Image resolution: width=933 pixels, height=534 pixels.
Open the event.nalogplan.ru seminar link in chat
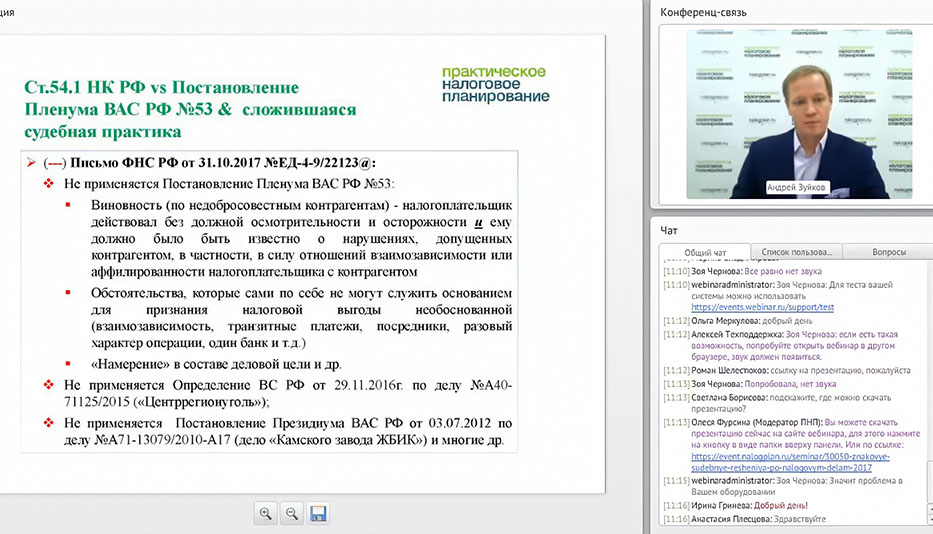[x=790, y=462]
